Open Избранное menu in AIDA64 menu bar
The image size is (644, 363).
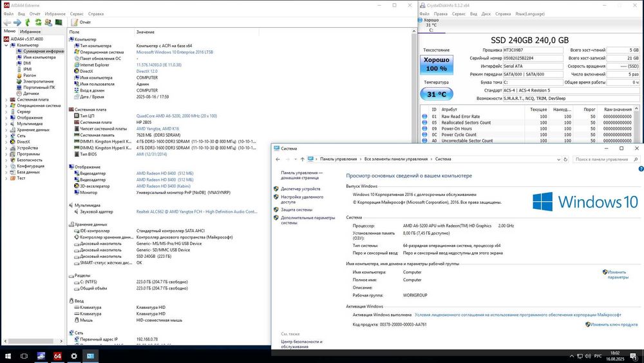point(55,14)
